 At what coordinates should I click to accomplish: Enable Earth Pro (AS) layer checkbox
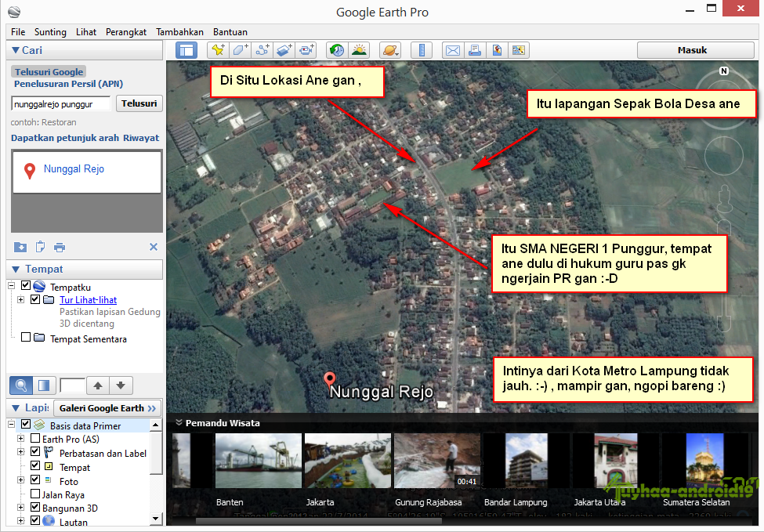tap(35, 439)
